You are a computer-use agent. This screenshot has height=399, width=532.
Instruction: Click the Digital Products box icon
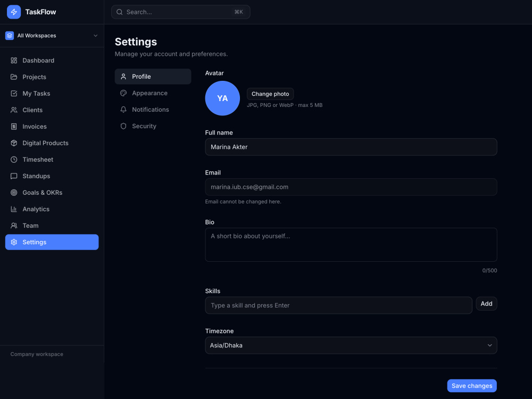pyautogui.click(x=14, y=143)
